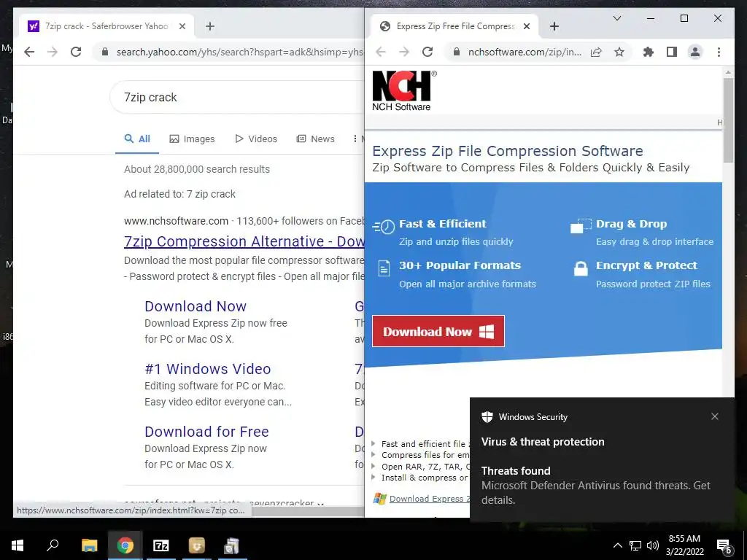This screenshot has width=747, height=560.
Task: Click the NCH Software logo
Action: [x=404, y=91]
